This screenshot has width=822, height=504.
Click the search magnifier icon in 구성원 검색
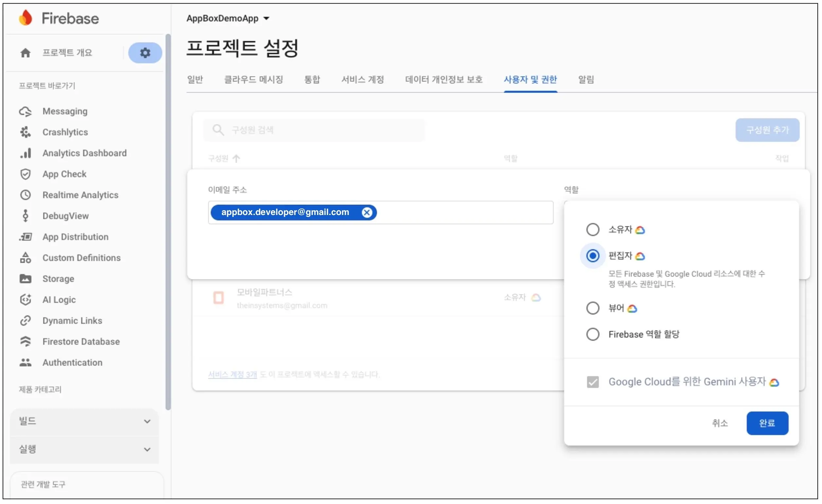click(x=218, y=130)
